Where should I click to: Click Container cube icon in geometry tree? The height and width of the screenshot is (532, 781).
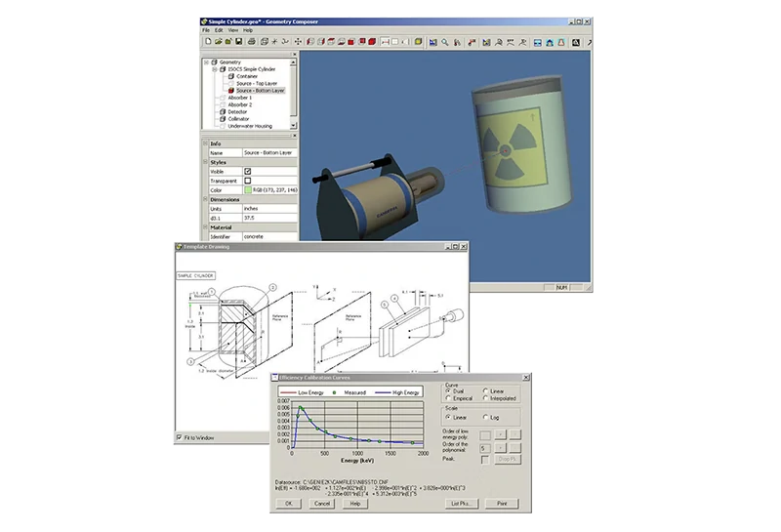coord(231,76)
